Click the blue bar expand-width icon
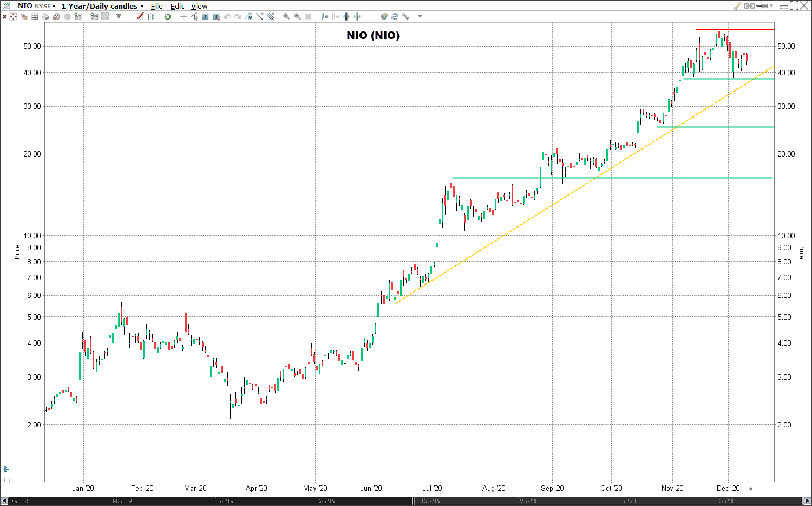The height and width of the screenshot is (506, 812). click(x=346, y=17)
